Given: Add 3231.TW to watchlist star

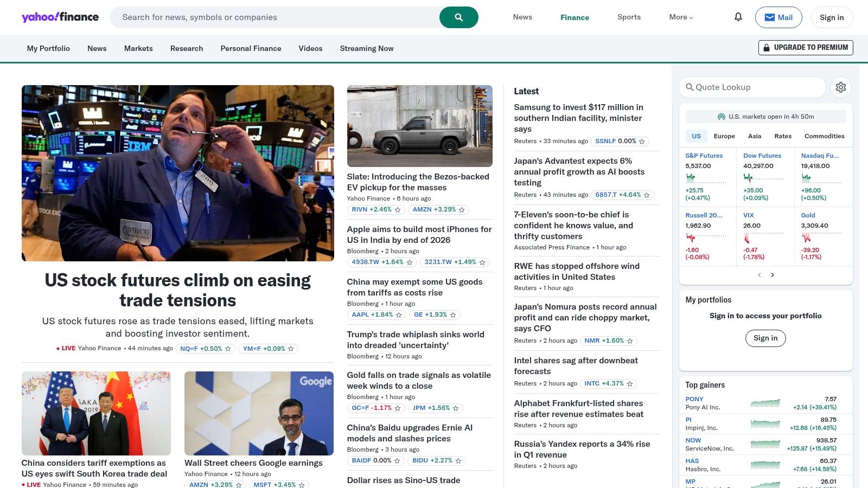Looking at the screenshot, I should click(482, 262).
